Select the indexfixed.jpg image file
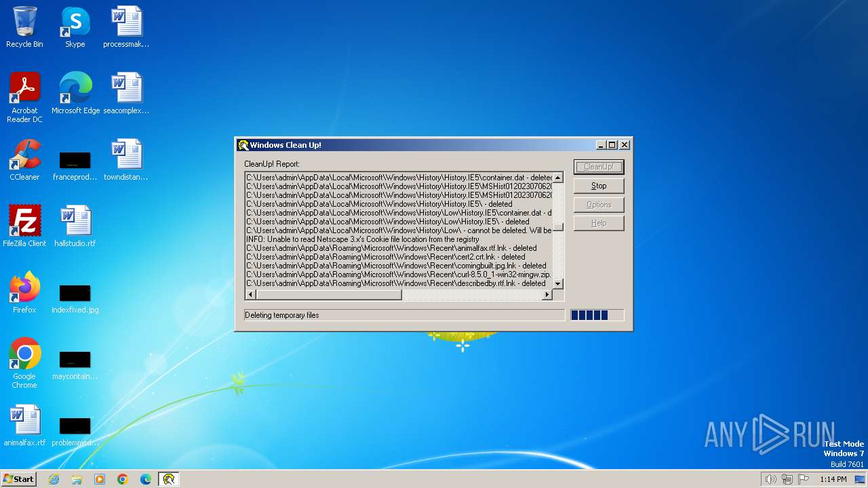 pyautogui.click(x=75, y=298)
